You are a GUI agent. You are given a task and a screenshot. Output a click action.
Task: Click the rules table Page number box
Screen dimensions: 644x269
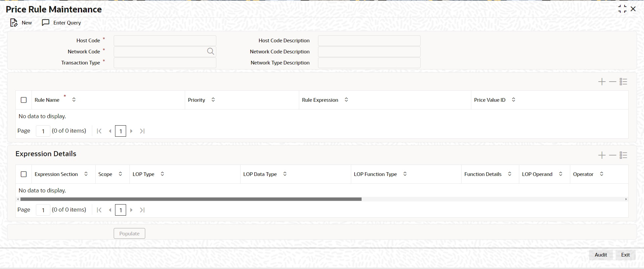tap(43, 131)
